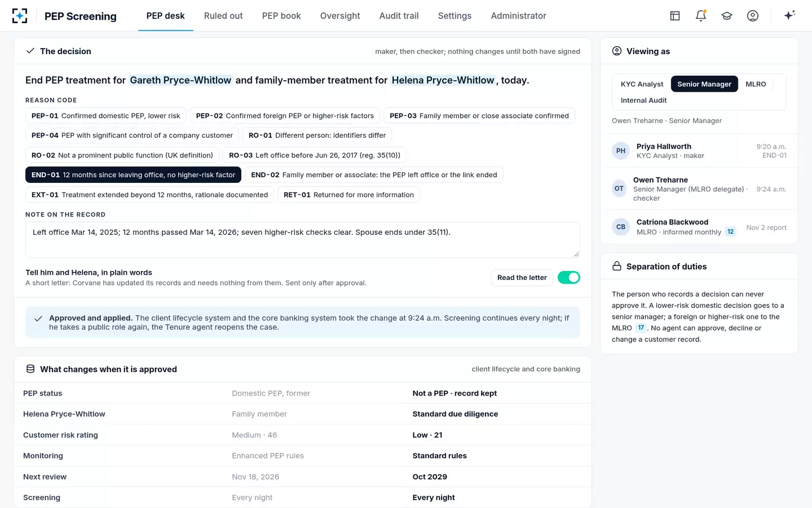The width and height of the screenshot is (812, 508).
Task: Open the PEP book tab
Action: point(281,16)
